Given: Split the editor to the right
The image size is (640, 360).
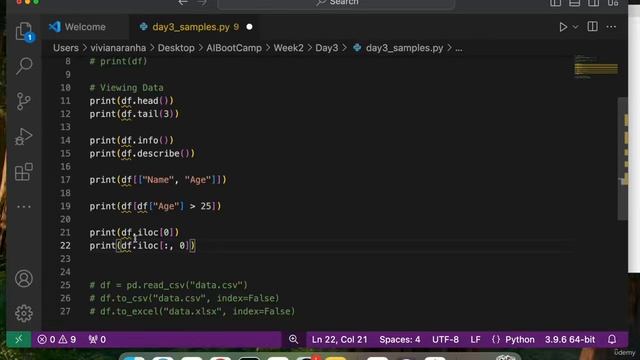Looking at the screenshot, I should pos(592,27).
